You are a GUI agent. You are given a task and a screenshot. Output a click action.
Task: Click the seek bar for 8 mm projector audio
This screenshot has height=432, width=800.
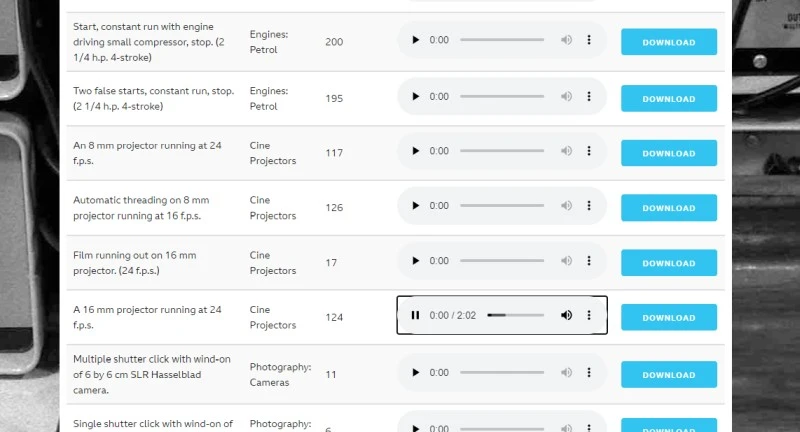502,151
